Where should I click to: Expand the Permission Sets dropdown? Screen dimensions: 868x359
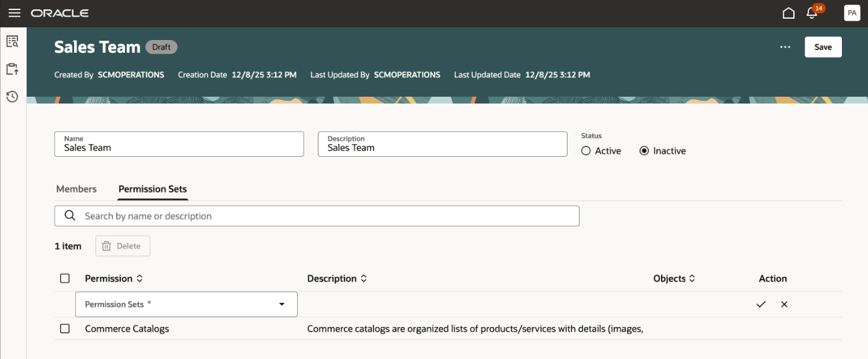point(282,304)
